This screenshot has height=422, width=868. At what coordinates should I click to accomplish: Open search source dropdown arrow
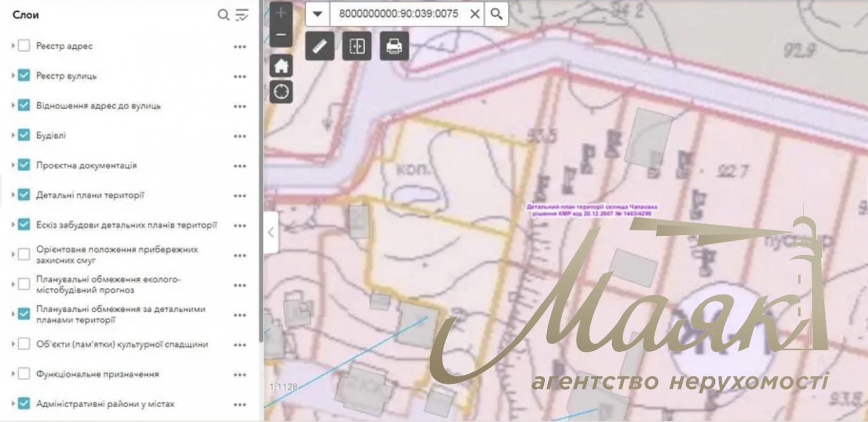[317, 14]
